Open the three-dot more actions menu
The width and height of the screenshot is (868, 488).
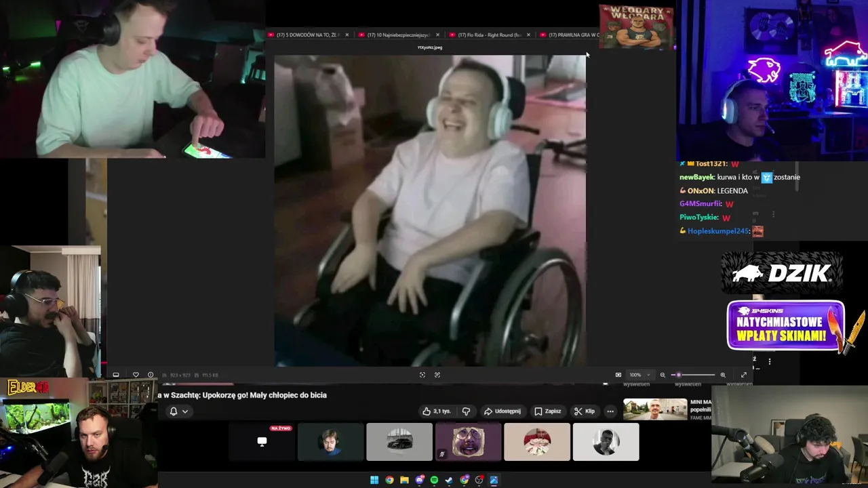pyautogui.click(x=610, y=411)
